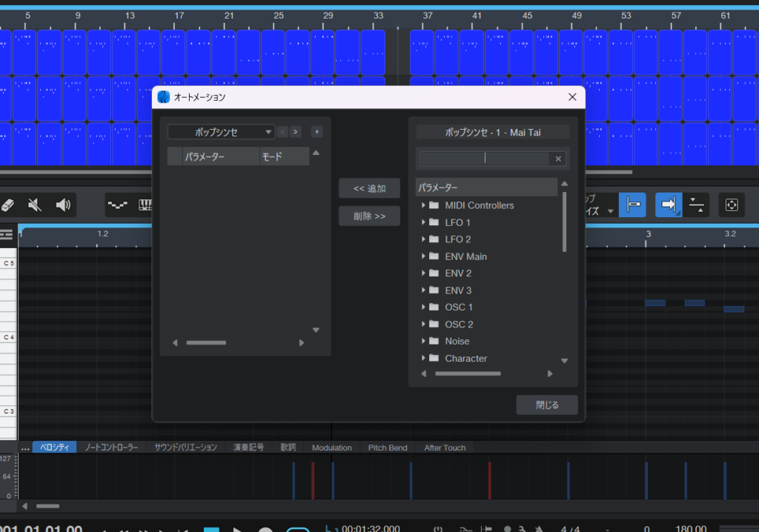Click the モード column header
Viewport: 759px width, 532px height.
pos(285,157)
